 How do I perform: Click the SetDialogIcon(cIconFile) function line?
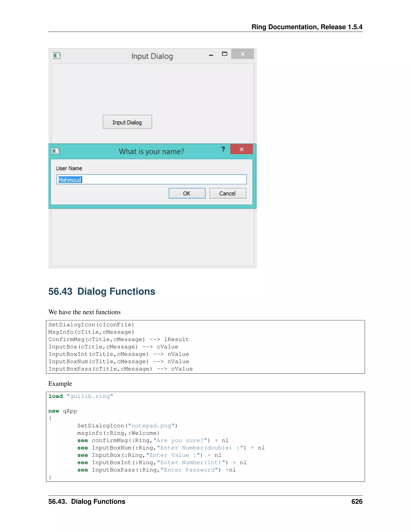(x=91, y=325)
